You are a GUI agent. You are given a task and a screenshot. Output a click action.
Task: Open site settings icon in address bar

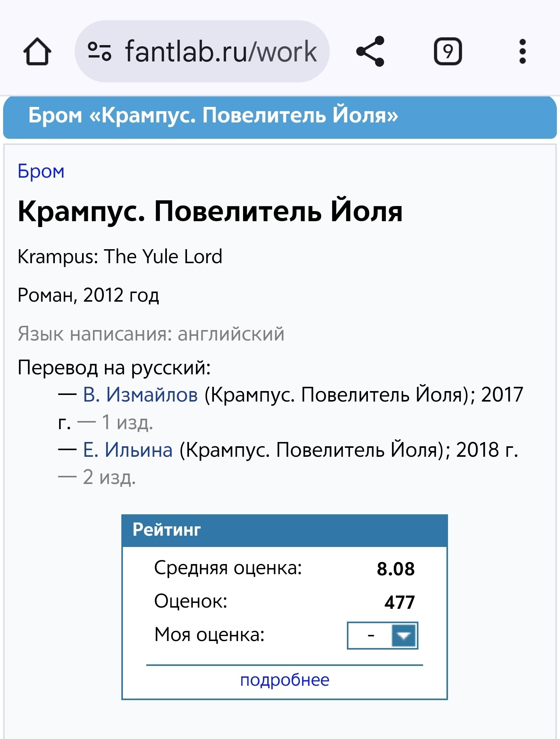pyautogui.click(x=100, y=51)
